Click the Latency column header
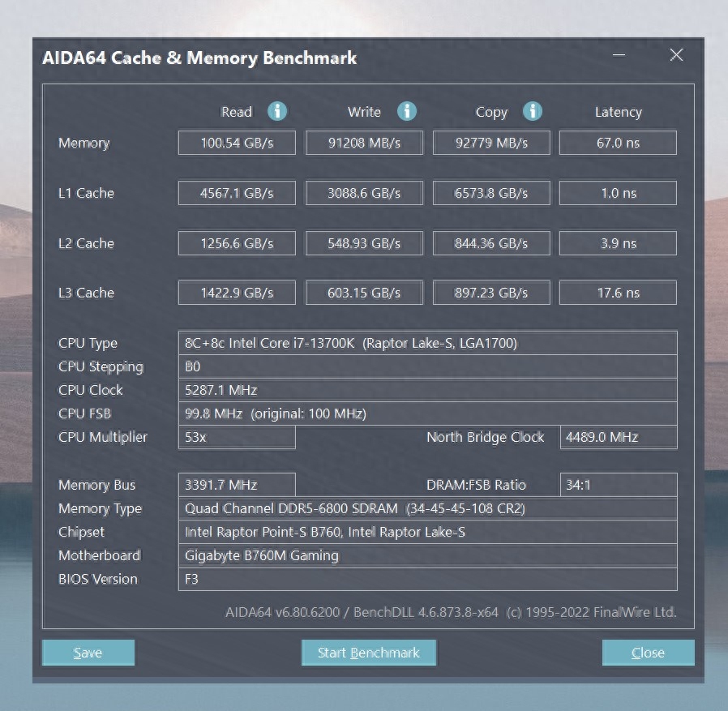 tap(619, 113)
